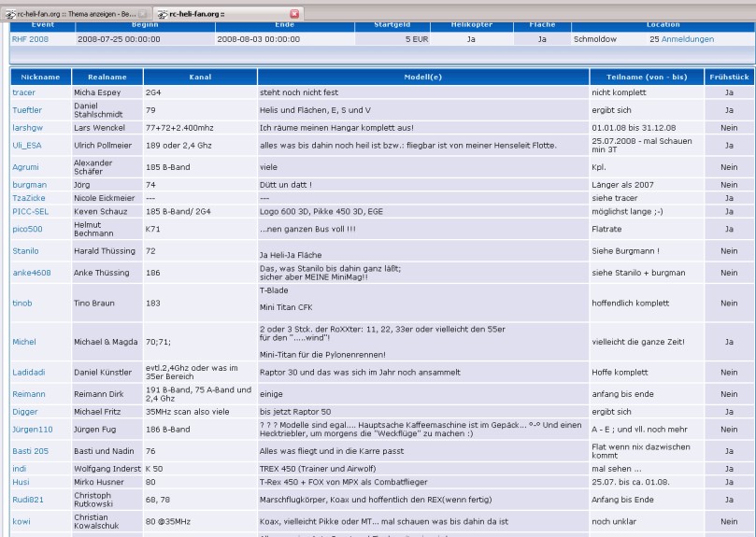Viewport: 756px width, 537px height.
Task: Click the Kanal column header
Action: click(200, 77)
